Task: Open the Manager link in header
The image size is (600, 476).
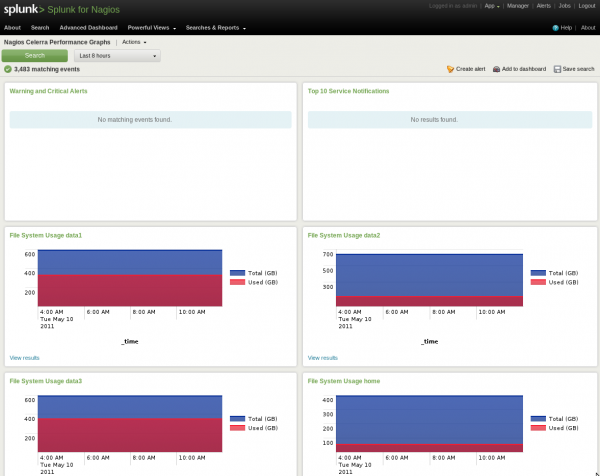Action: point(518,6)
